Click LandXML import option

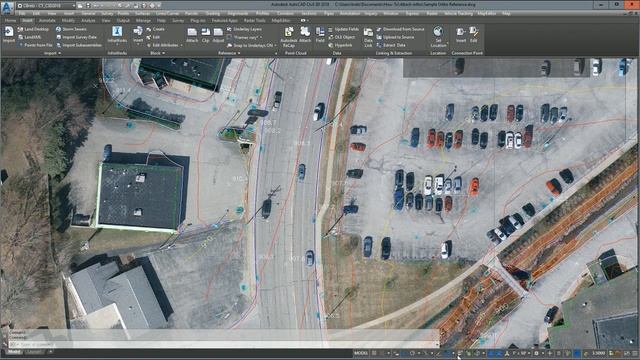(x=30, y=37)
